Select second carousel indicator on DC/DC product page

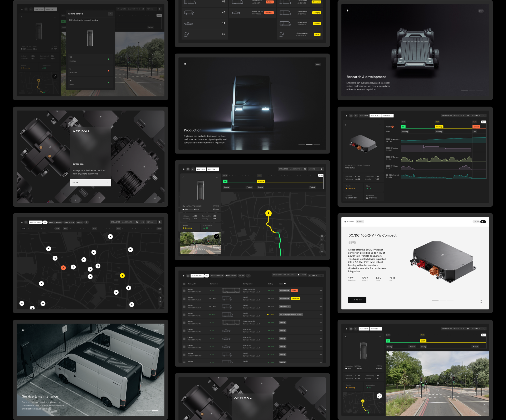click(443, 300)
